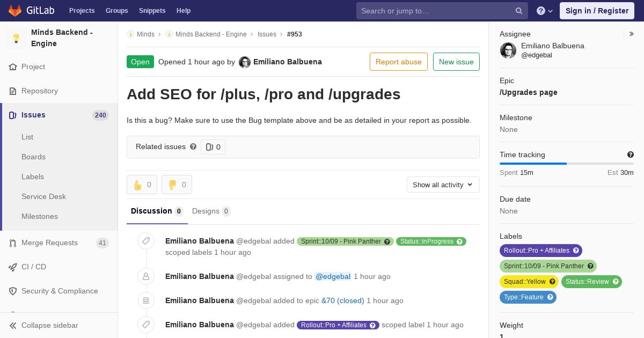Open Help in top navigation

(x=184, y=11)
